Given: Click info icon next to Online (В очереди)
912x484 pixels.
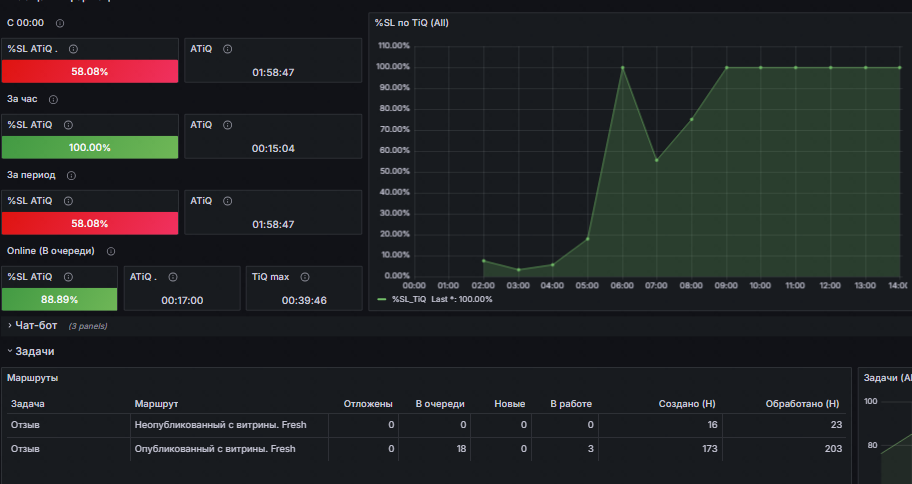Looking at the screenshot, I should 111,251.
